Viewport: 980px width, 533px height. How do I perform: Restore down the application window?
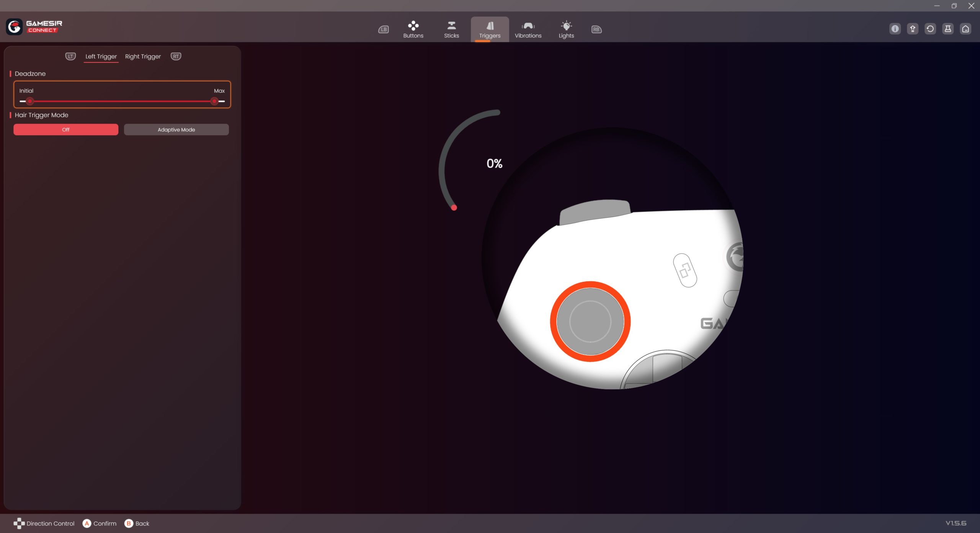954,6
